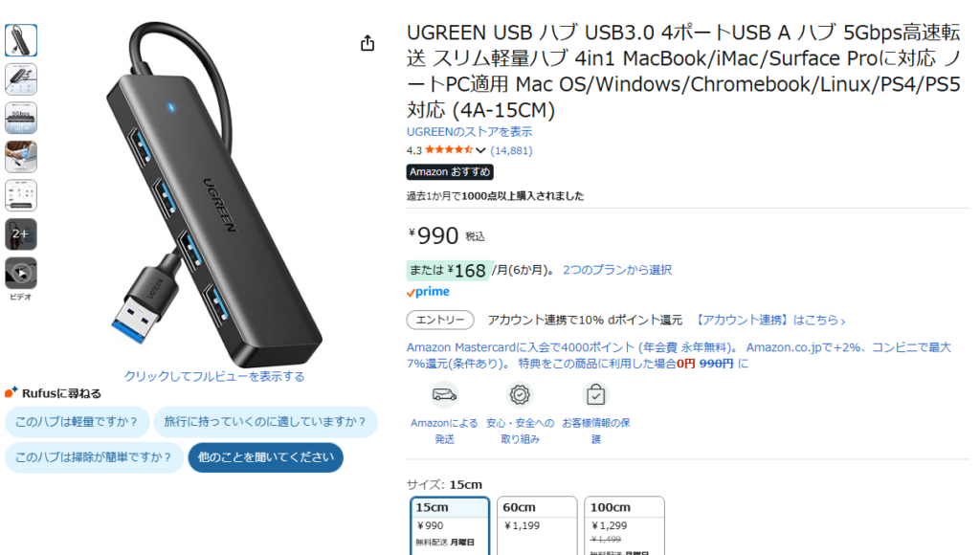
Task: Select the 100cm size option
Action: (x=624, y=525)
